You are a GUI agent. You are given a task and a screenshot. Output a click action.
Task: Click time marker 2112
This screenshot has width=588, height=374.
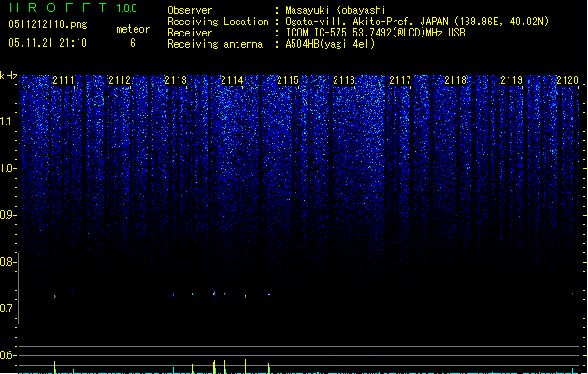point(120,79)
